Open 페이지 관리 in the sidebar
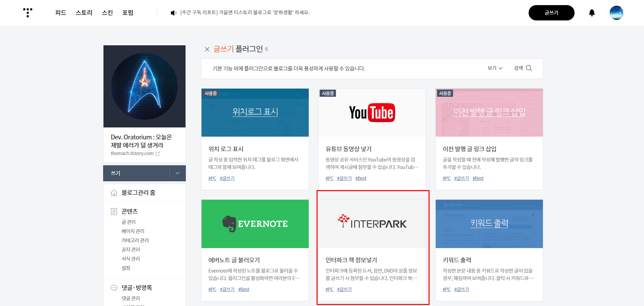The image size is (644, 306). [133, 231]
